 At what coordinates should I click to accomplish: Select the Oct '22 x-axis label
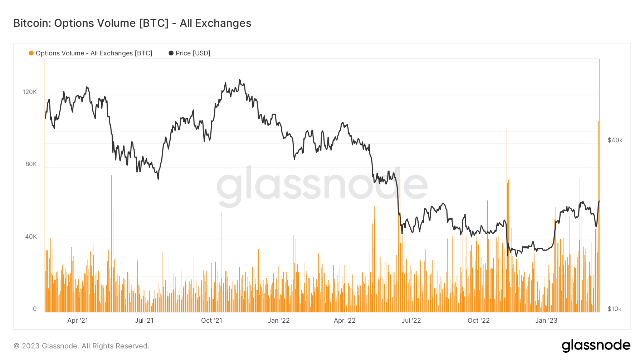point(478,321)
